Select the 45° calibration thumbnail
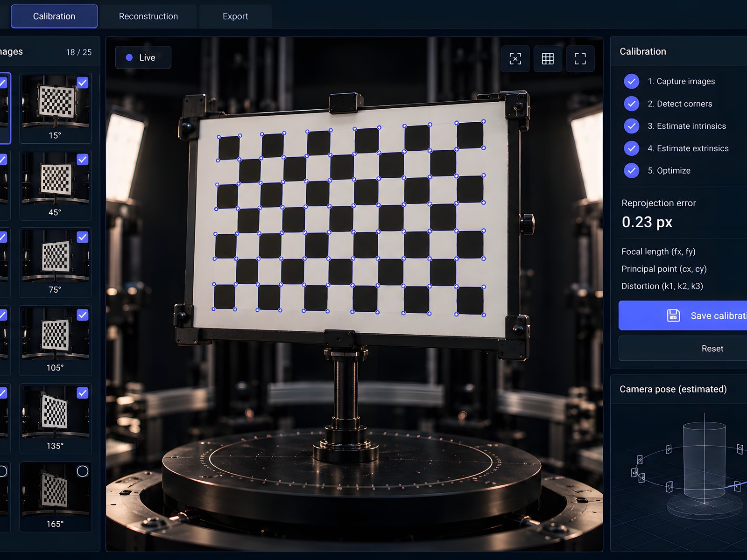Viewport: 747px width, 560px height. coord(56,185)
